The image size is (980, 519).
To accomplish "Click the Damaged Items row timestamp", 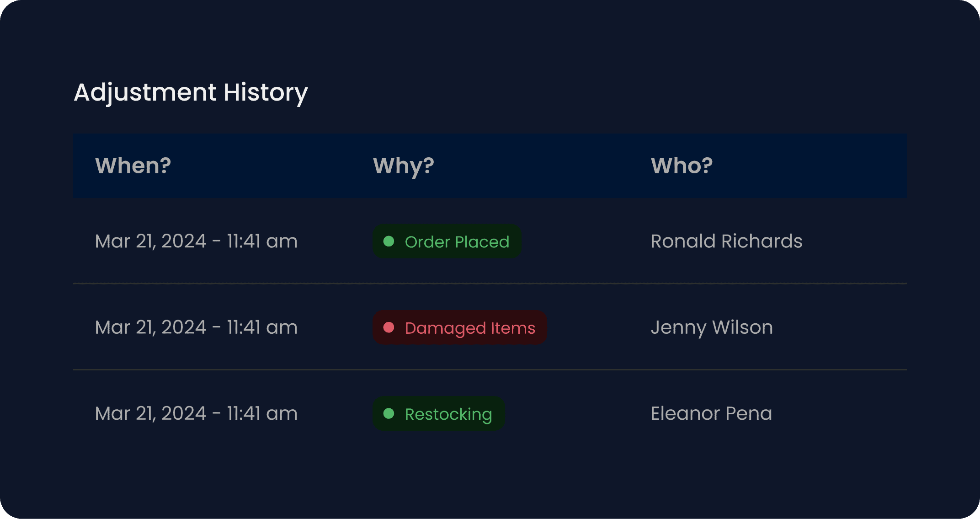I will click(x=196, y=327).
